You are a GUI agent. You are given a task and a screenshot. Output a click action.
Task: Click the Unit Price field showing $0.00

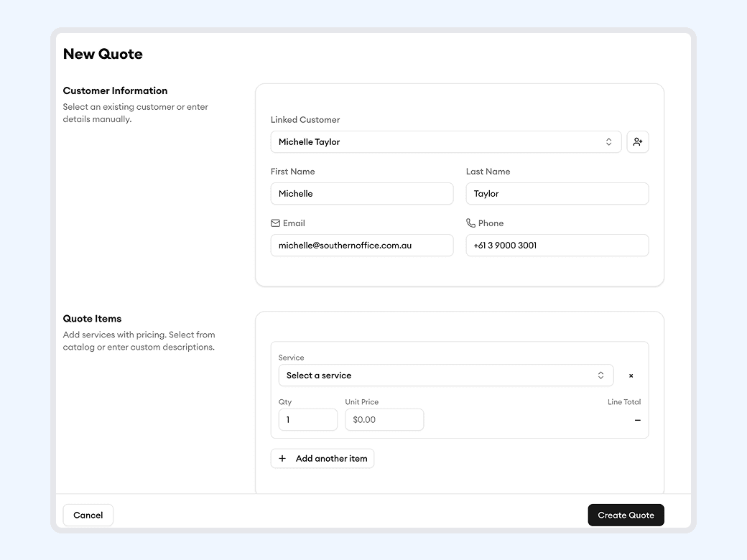[384, 419]
